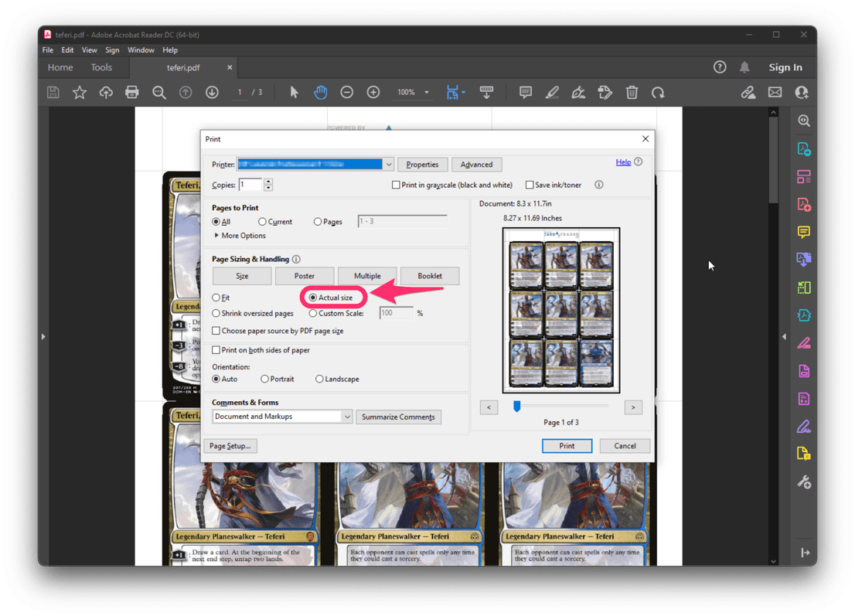Screen dimensions: 855x616
Task: Select the Hand tool in the toolbar
Action: click(320, 92)
